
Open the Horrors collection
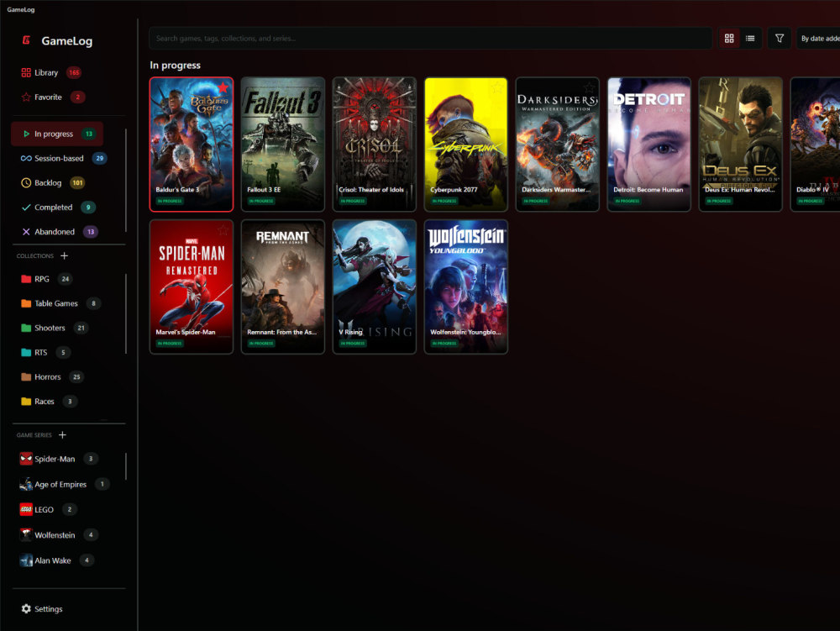click(x=51, y=377)
